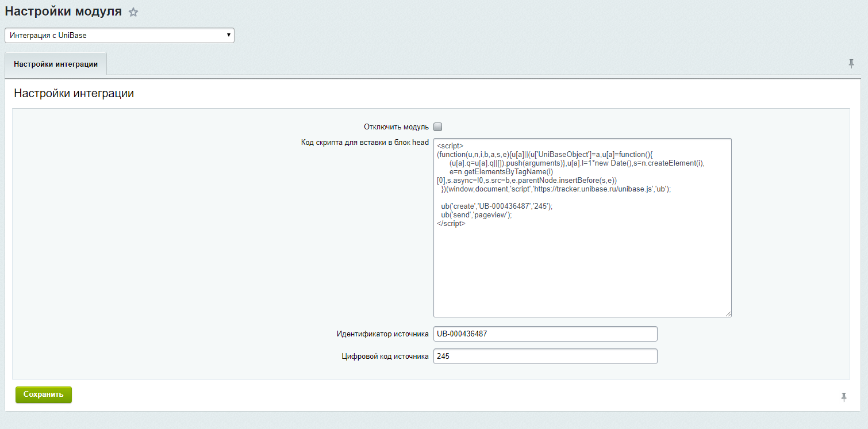Click the Код скрипта для вставки label
The image size is (868, 429).
click(x=364, y=143)
